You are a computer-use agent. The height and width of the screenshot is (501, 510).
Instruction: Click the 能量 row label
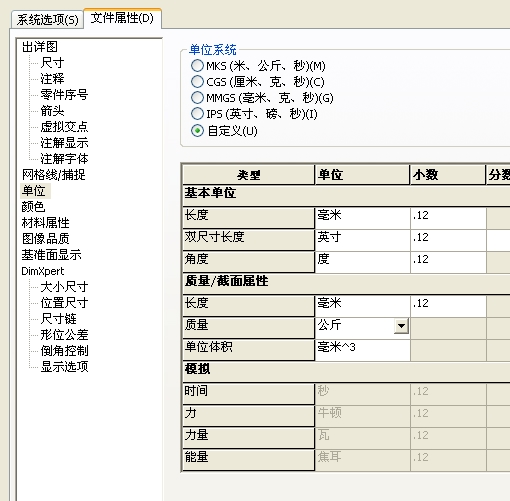point(249,460)
